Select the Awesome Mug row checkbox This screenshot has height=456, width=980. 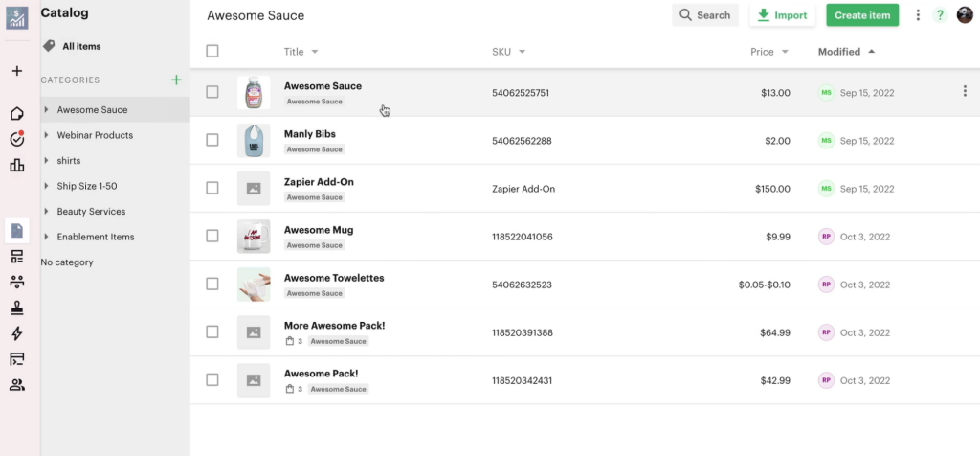click(x=212, y=236)
